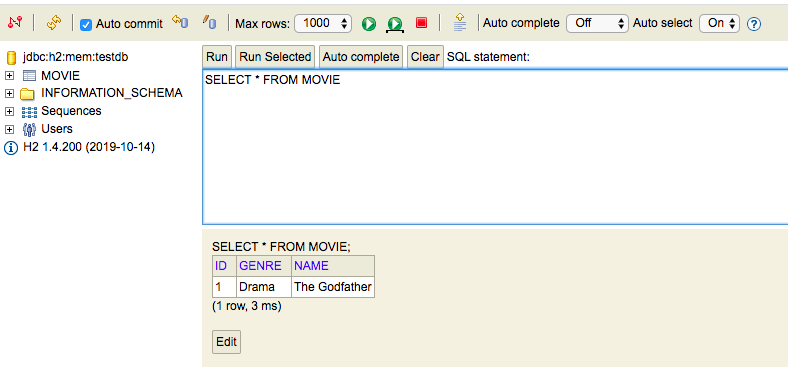
Task: Select MOVIE in the tree
Action: 60,76
